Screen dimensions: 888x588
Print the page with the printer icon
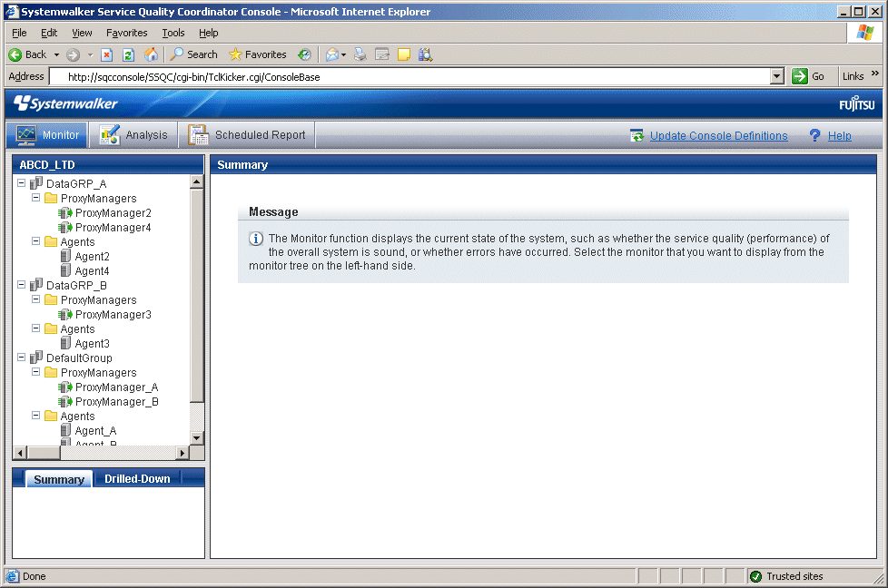(360, 54)
